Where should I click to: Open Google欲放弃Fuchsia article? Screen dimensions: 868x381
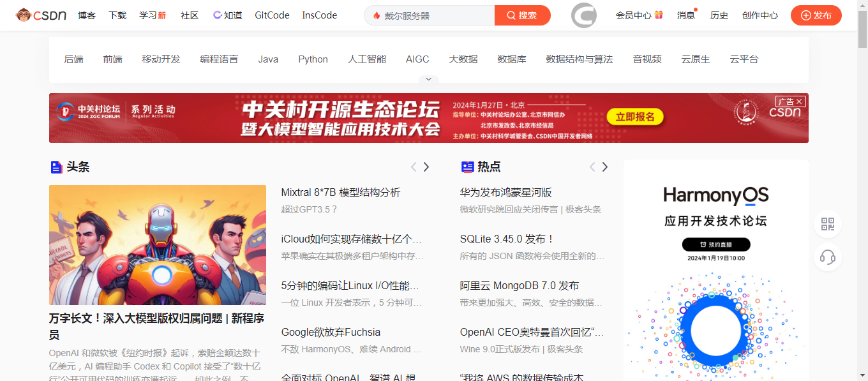331,332
